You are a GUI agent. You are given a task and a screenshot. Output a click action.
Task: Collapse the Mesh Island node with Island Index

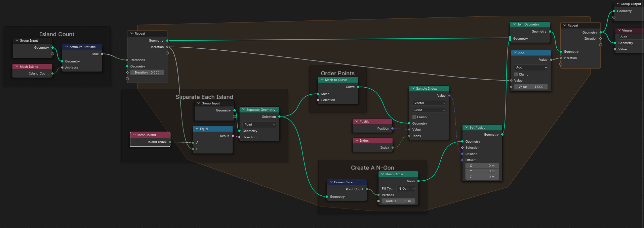(x=134, y=135)
